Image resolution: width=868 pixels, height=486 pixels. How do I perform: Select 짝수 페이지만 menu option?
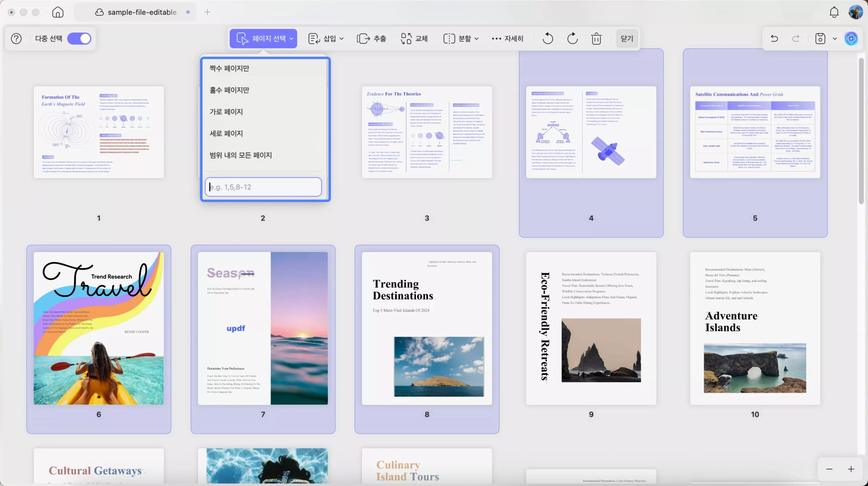263,69
